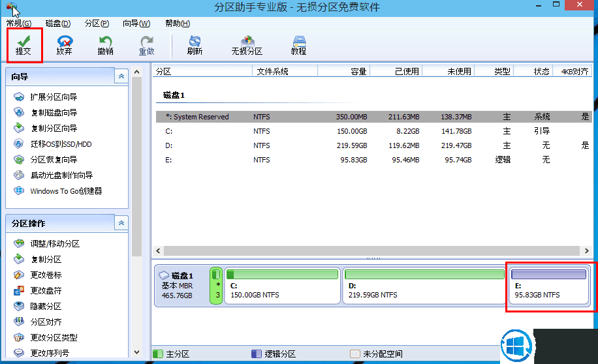Open the 分区恢复向导 wizard
Viewport: 598px width, 364px height.
[x=46, y=159]
